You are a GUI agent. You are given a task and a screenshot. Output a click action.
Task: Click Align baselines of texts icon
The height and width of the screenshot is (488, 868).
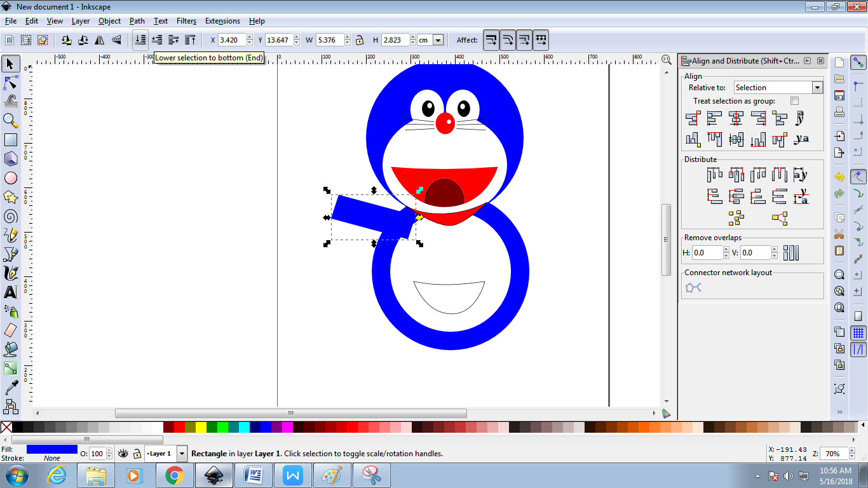click(801, 139)
